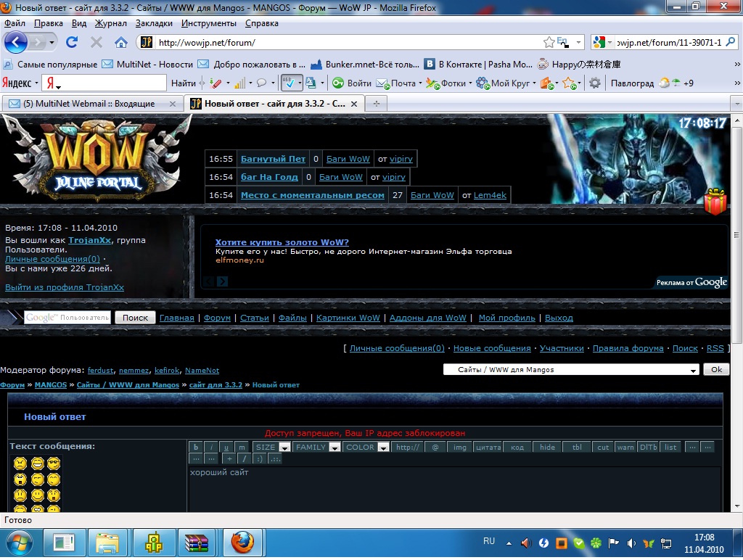Open Yandex Мой Круг button
The height and width of the screenshot is (560, 743).
(504, 83)
